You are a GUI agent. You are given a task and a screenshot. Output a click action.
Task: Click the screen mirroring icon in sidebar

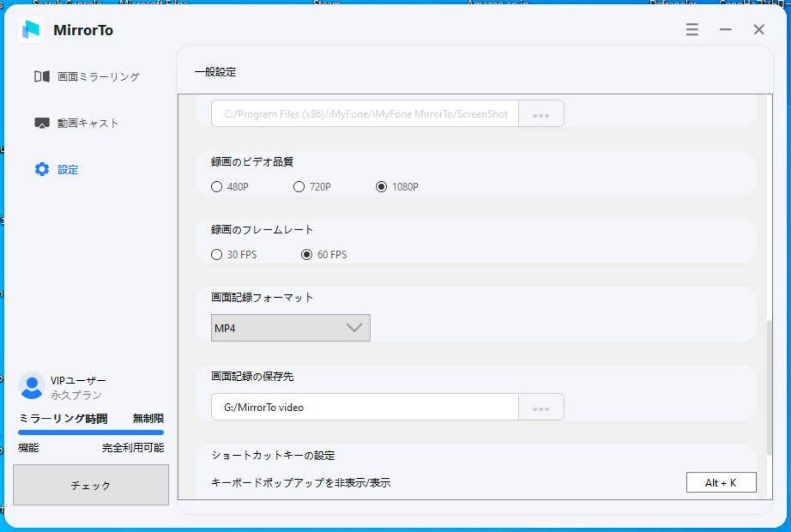[42, 76]
